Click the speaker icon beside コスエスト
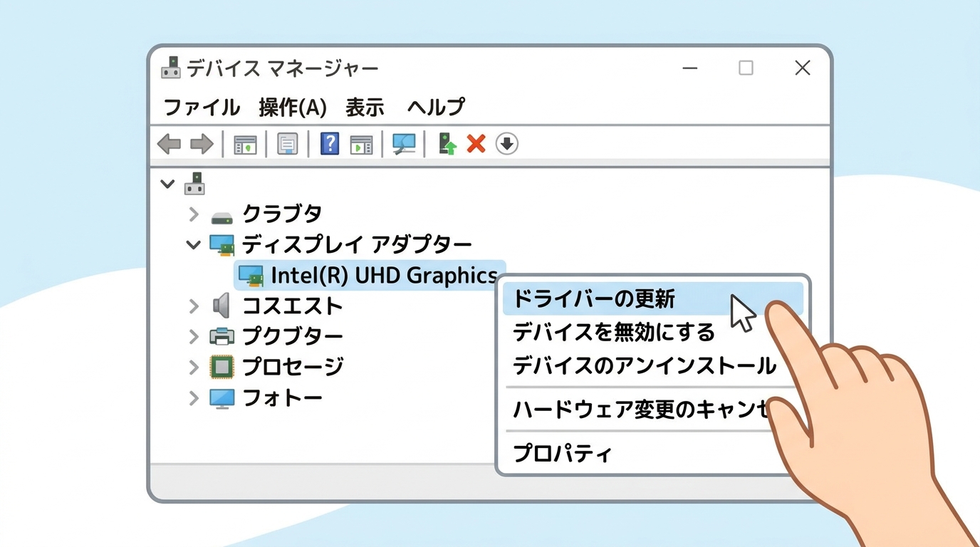 [221, 306]
